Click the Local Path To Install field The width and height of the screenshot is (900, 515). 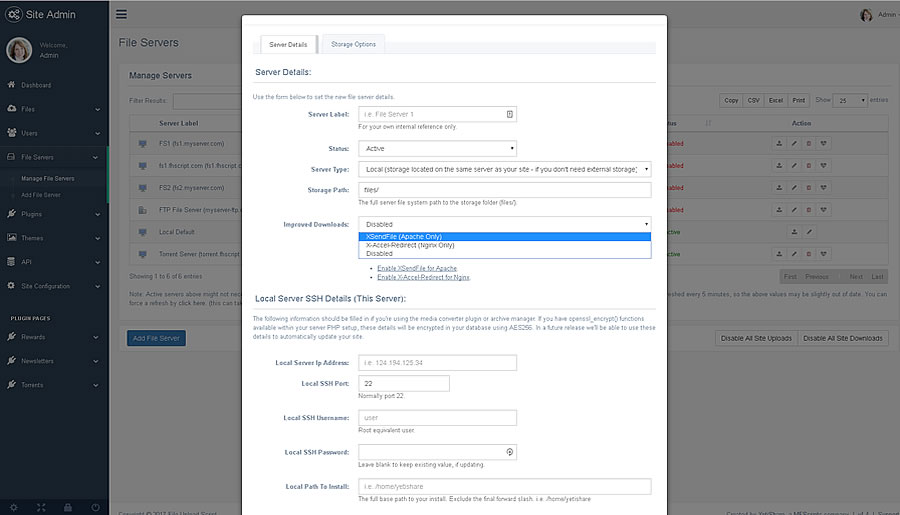point(505,486)
